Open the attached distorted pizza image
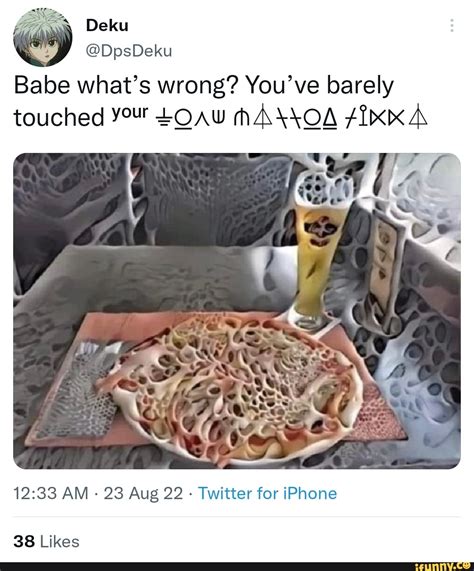474x571 pixels. (237, 311)
